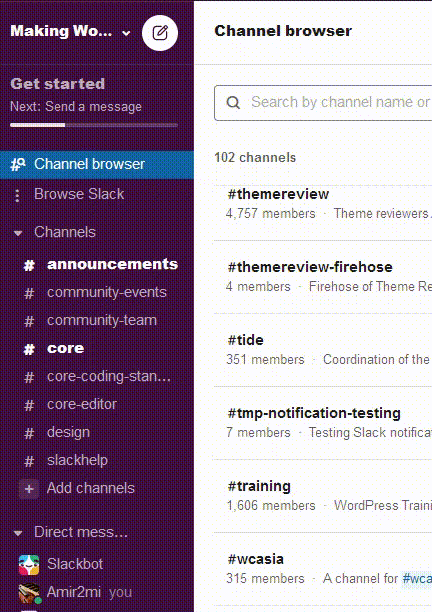Screen dimensions: 432x612
Task: Click hash icon next to slackhelp
Action: [29, 462]
